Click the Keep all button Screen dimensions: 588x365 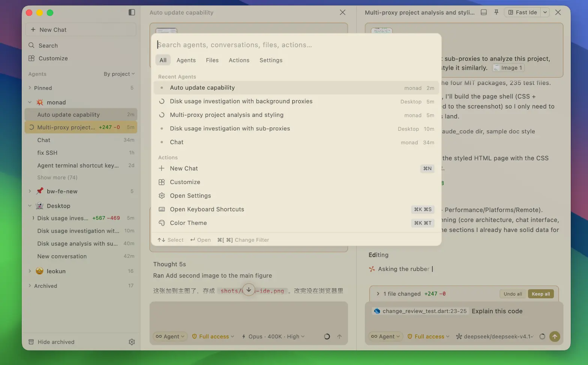pos(541,294)
